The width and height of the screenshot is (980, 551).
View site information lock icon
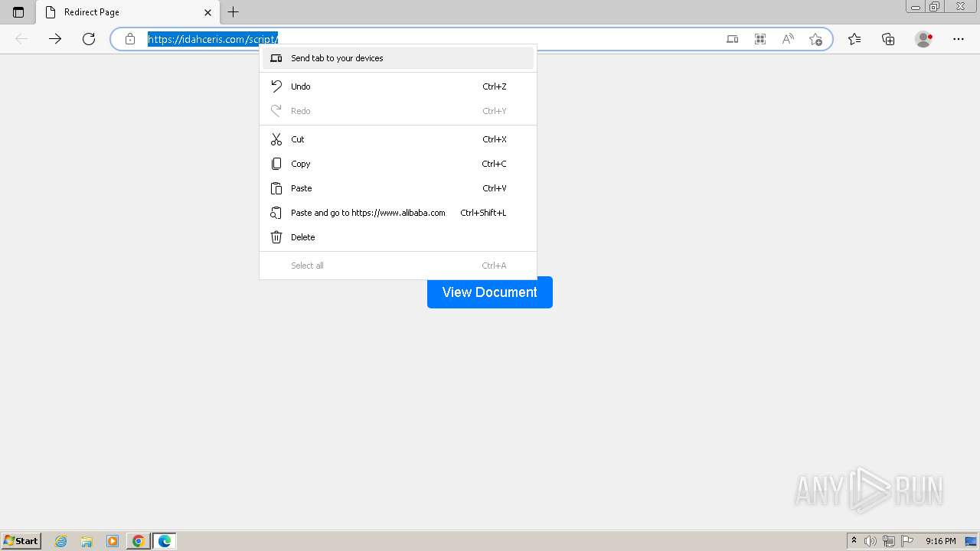(x=130, y=39)
